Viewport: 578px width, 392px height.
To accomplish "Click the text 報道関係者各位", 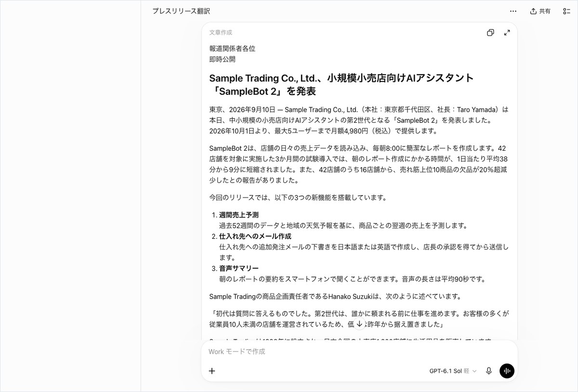I will click(232, 49).
